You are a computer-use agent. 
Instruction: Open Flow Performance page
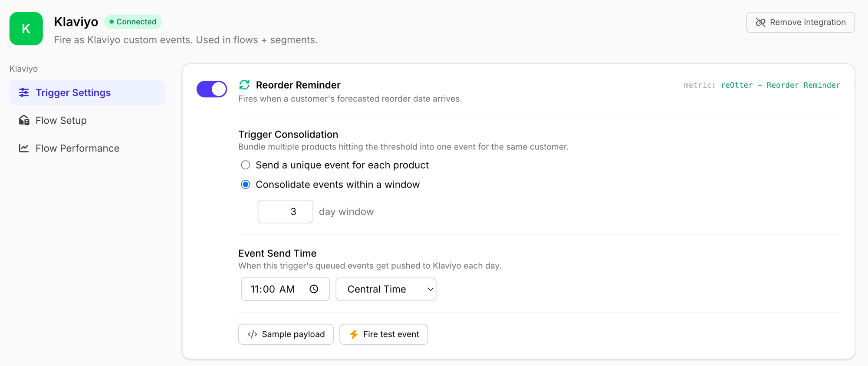(87, 148)
